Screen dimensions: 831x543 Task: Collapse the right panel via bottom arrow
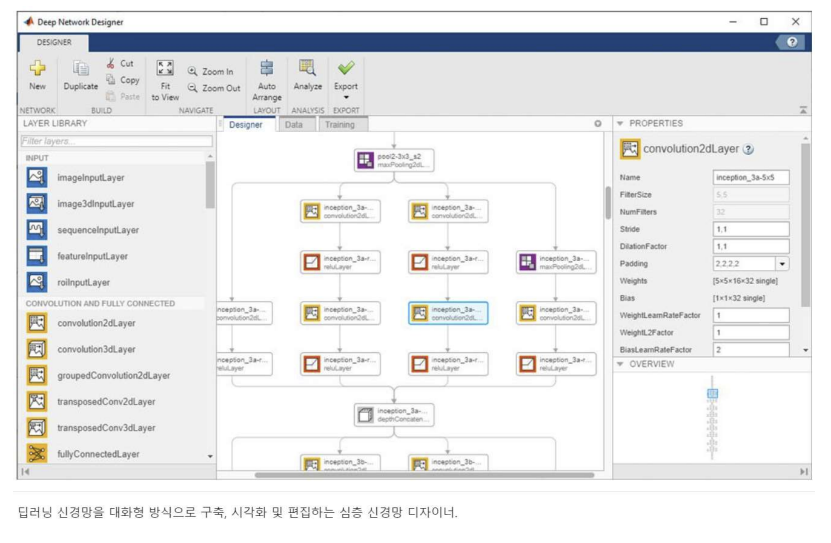(x=804, y=471)
